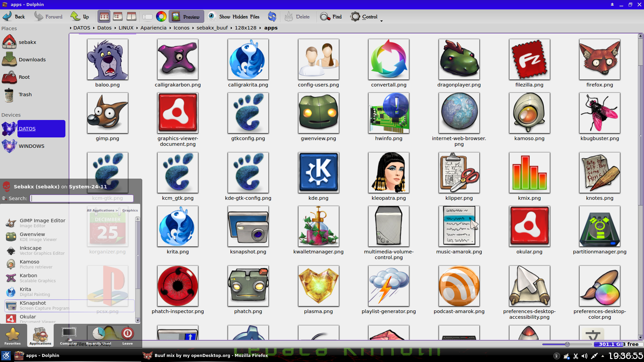Open volume control in system tray
This screenshot has width=644, height=362.
click(x=584, y=356)
